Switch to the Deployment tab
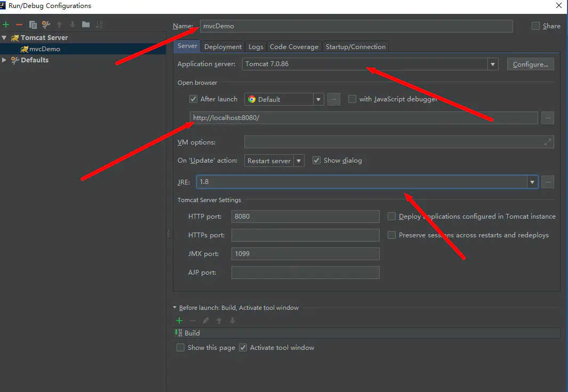 pyautogui.click(x=223, y=47)
